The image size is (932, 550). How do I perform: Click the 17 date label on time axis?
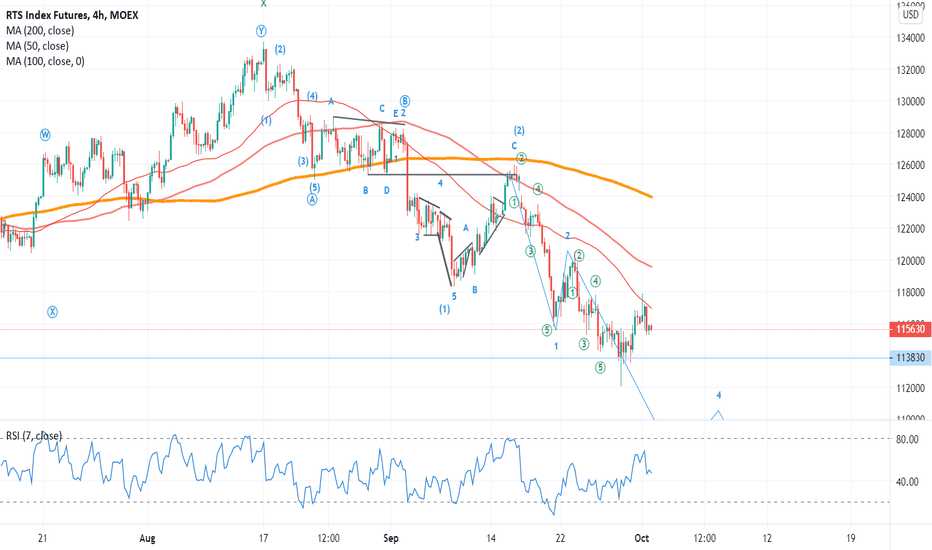[263, 539]
